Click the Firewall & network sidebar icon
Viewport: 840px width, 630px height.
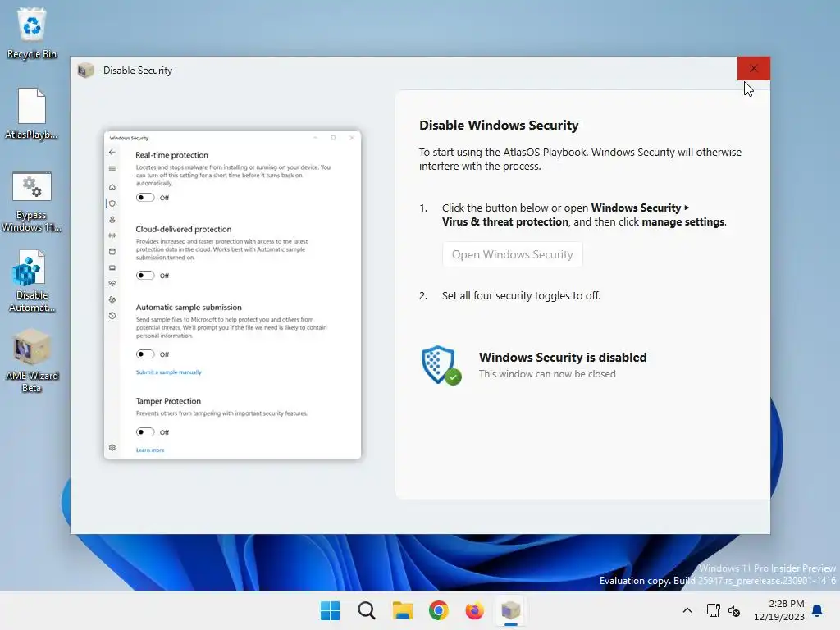[112, 235]
